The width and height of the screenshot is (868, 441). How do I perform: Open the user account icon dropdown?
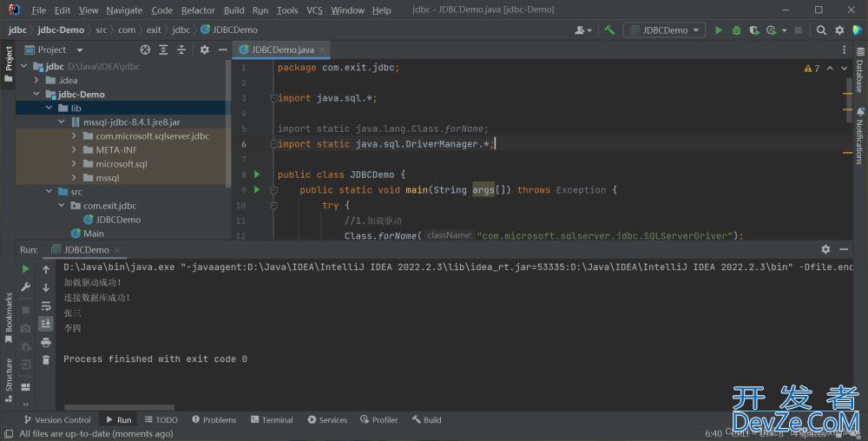[x=583, y=30]
